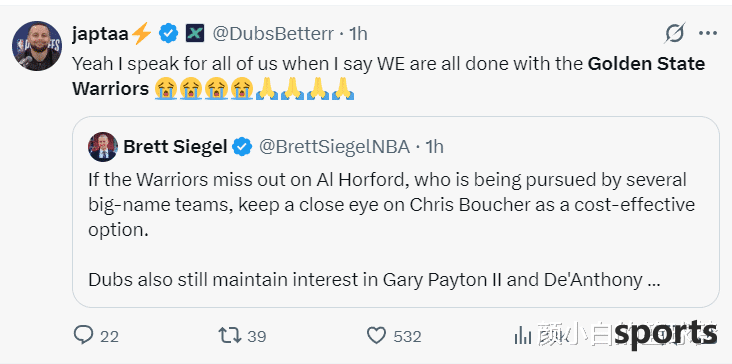Viewport: 732px width, 364px height.
Task: Click the Brett Siegel display name
Action: 175,147
